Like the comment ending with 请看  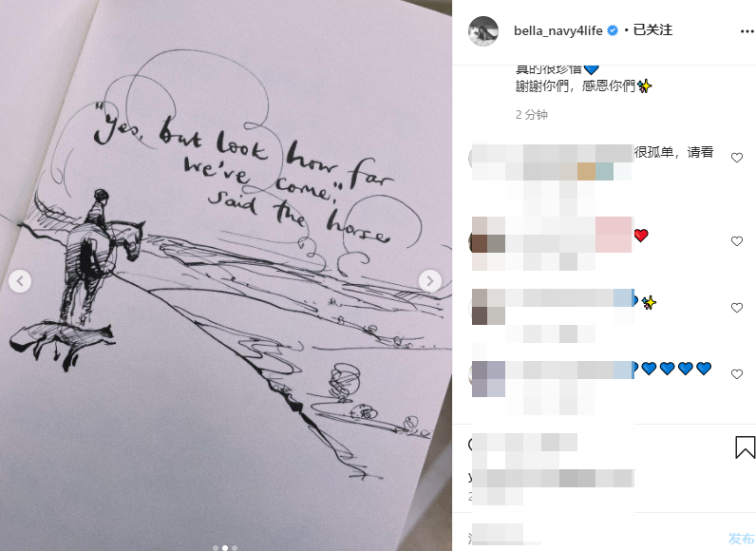click(x=737, y=158)
